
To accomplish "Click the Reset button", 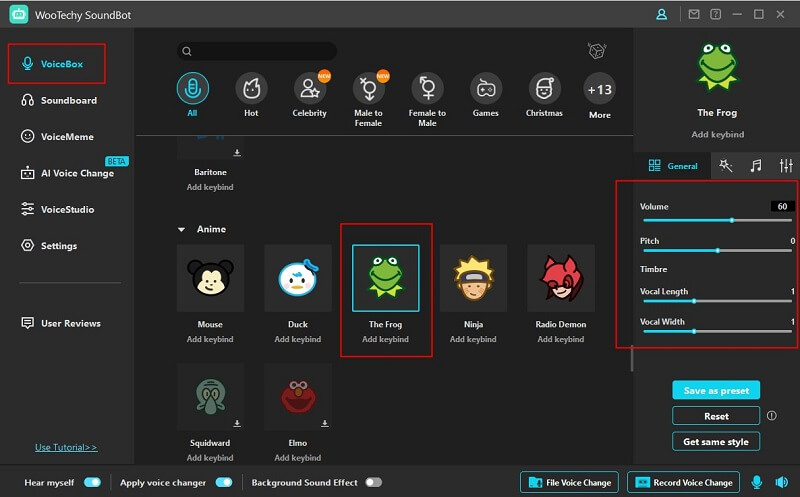I will 716,416.
